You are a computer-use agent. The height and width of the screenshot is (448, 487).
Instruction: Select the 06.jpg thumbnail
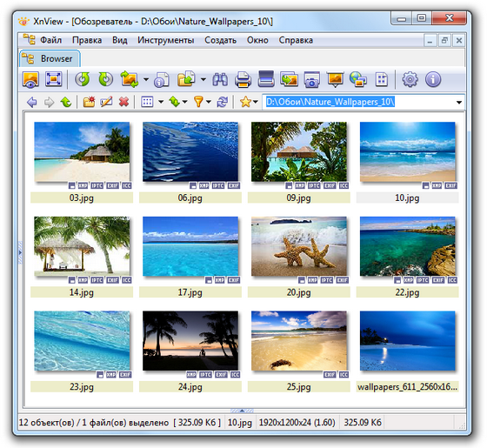190,151
